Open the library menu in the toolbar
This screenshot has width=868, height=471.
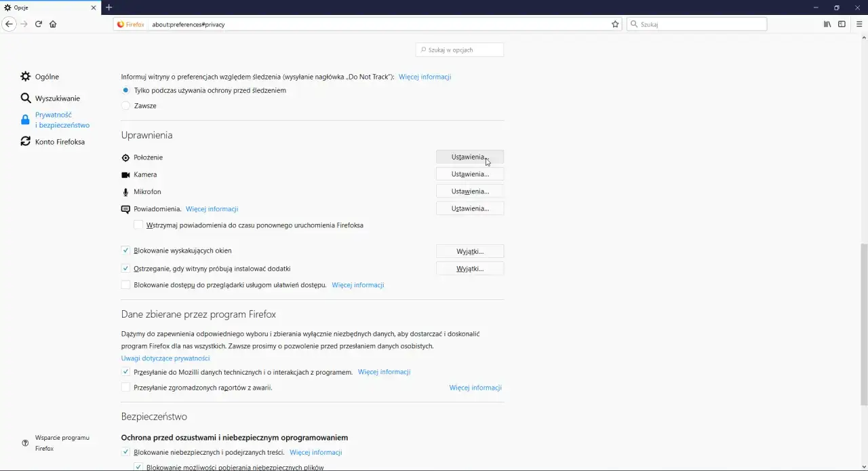coord(827,24)
